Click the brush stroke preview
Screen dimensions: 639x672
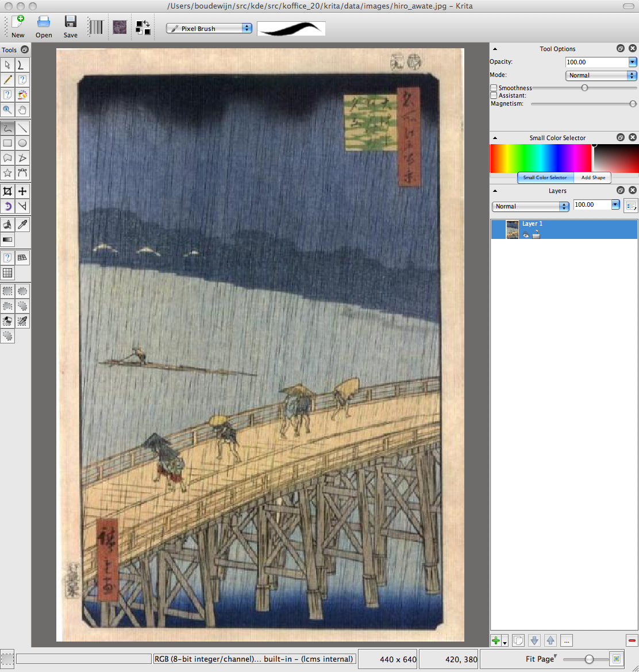pos(291,29)
